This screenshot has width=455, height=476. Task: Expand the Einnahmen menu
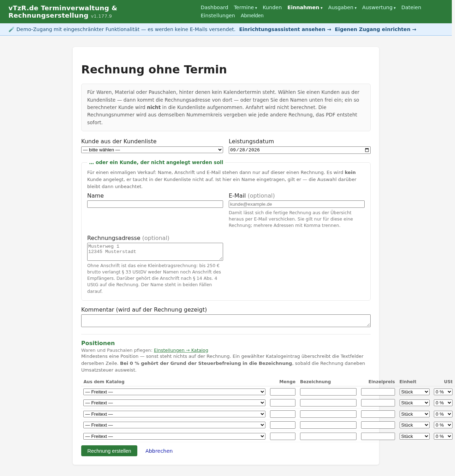(x=305, y=7)
